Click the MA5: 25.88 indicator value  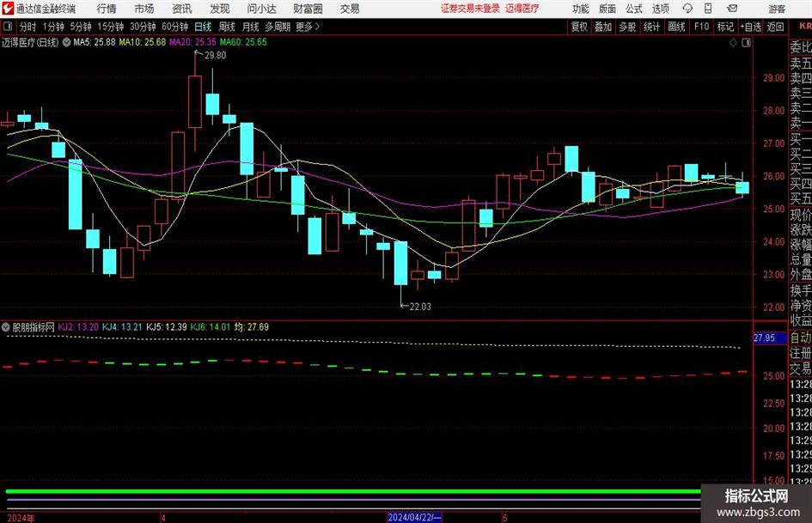(x=95, y=42)
